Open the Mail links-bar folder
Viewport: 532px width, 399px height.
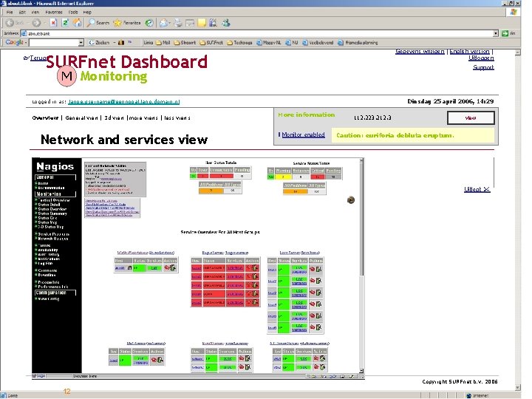click(163, 43)
